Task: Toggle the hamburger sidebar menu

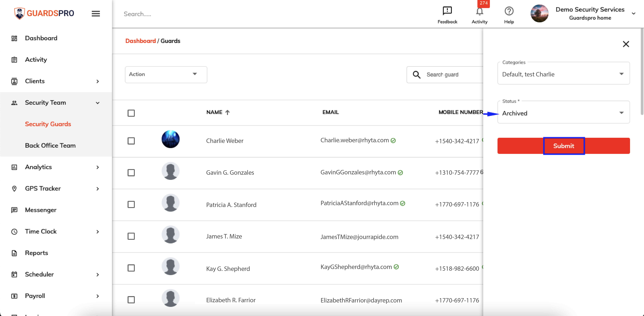Action: point(96,14)
